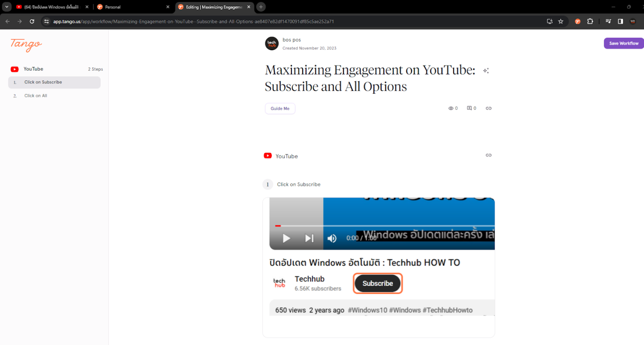Open browser Extensions puzzle icon
The width and height of the screenshot is (644, 345).
click(590, 21)
